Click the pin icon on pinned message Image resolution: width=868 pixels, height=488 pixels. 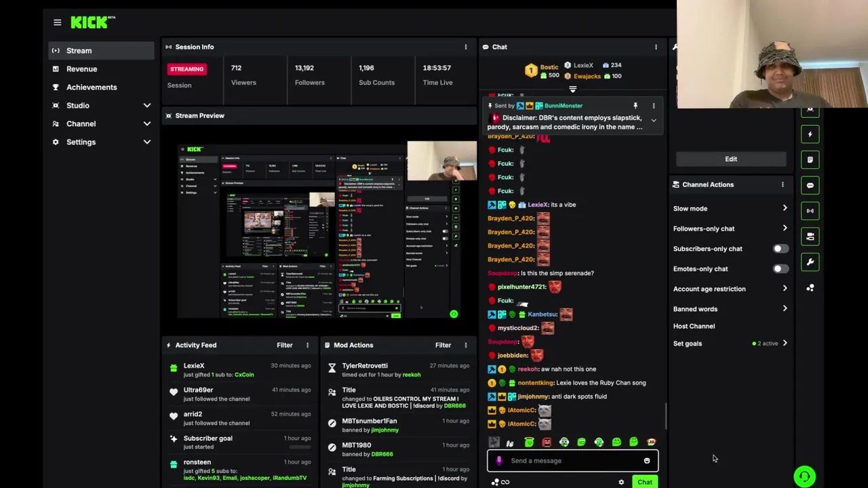click(635, 106)
